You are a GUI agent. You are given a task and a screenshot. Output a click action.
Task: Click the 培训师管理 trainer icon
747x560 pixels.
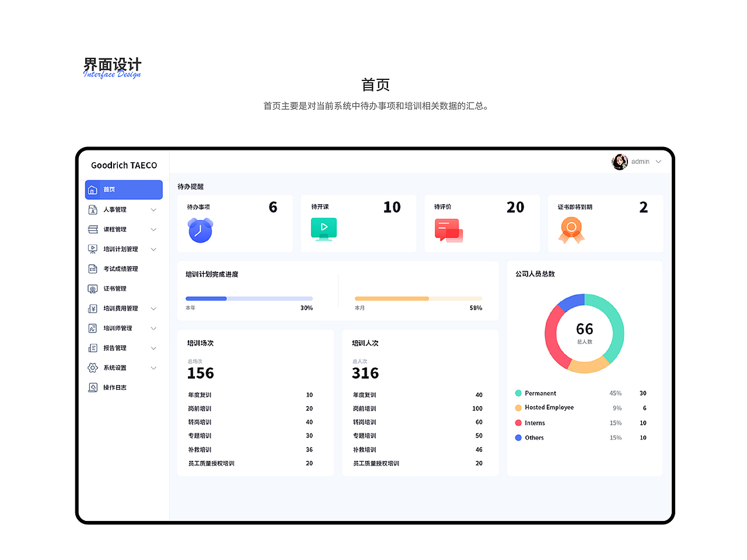click(x=92, y=329)
